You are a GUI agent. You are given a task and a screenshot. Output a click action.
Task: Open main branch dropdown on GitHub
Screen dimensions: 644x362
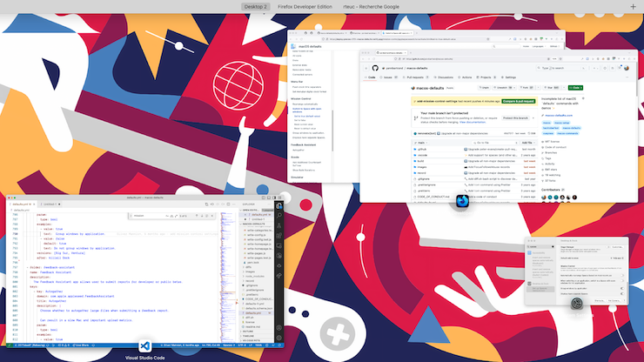[x=421, y=143]
